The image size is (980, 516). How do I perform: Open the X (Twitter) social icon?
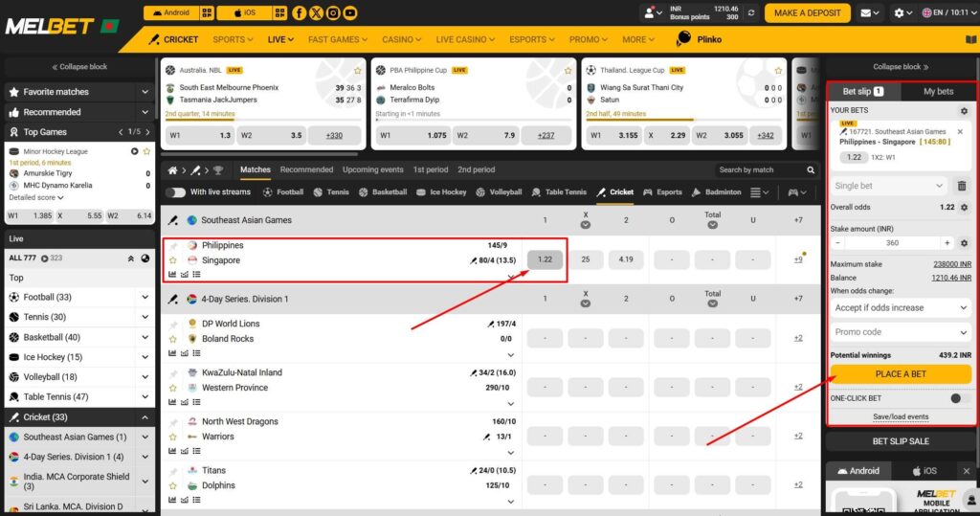[x=316, y=12]
